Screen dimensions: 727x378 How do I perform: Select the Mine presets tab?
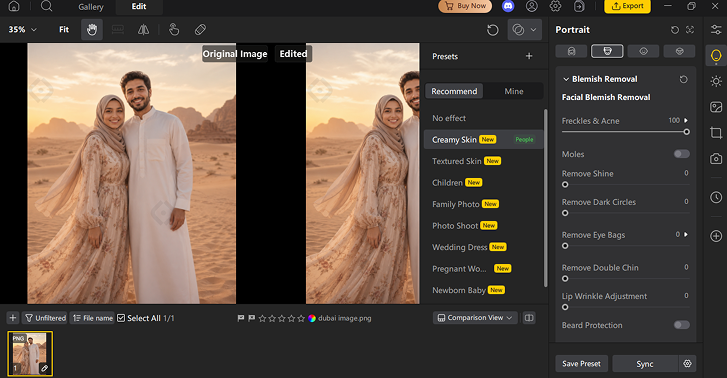[514, 91]
